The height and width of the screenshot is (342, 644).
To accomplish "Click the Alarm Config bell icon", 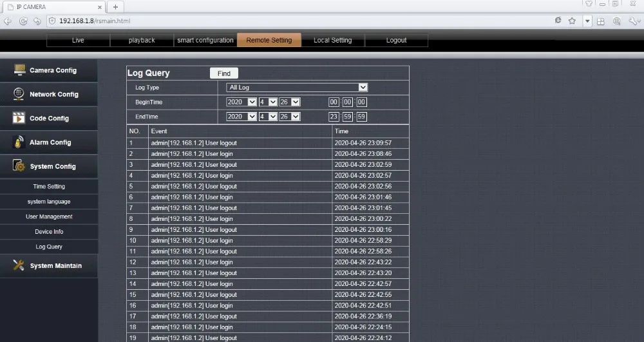I will pos(19,142).
